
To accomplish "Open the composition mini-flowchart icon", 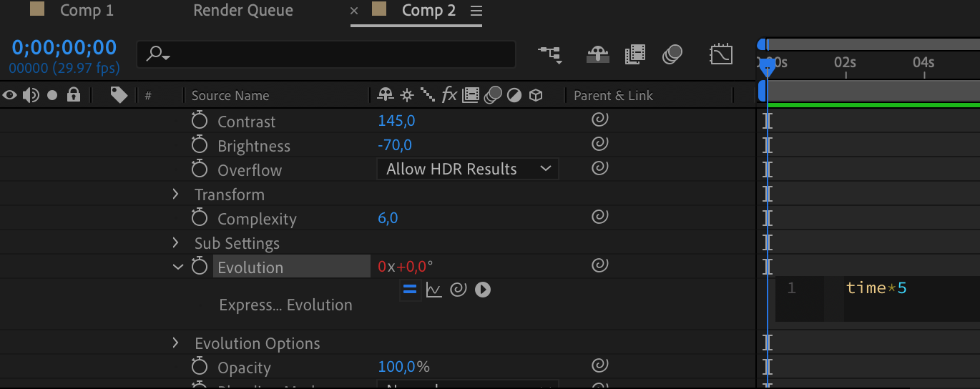I will (550, 54).
